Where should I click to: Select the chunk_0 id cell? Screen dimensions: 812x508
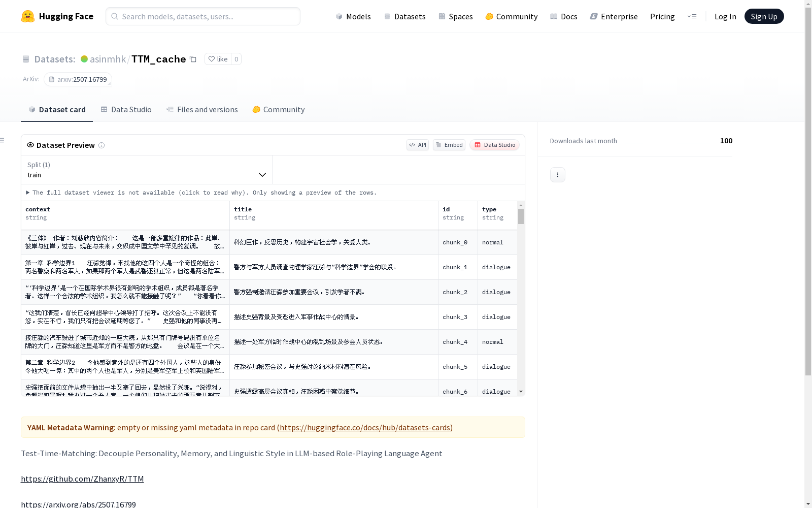pyautogui.click(x=458, y=242)
